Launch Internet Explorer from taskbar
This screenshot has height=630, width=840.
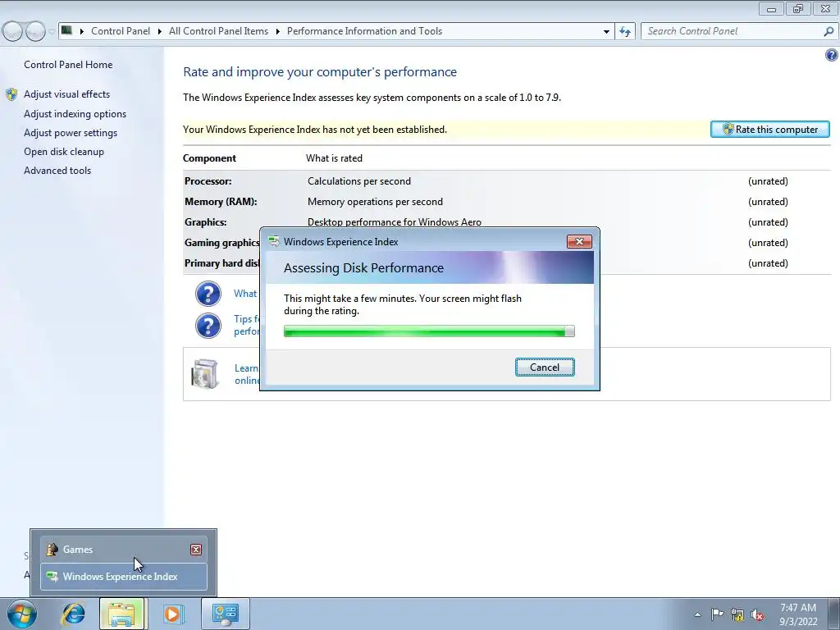pos(73,614)
